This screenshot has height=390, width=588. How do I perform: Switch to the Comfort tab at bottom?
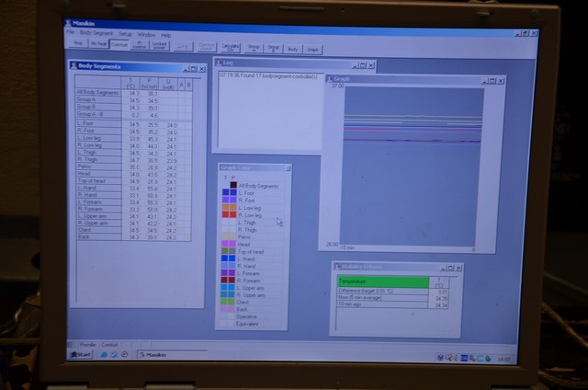tap(109, 343)
